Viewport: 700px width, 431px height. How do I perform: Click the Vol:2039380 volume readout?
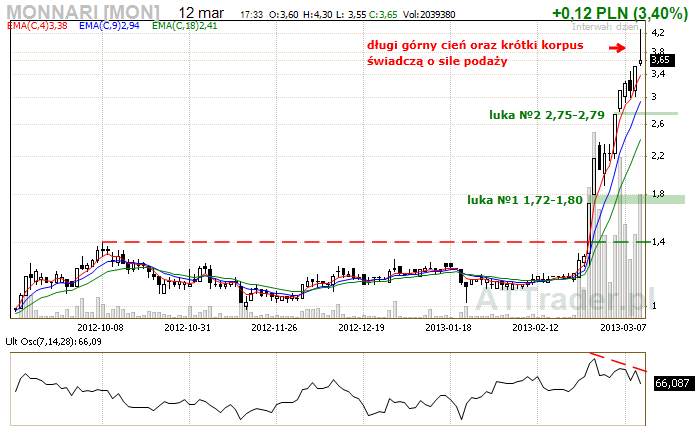click(429, 15)
